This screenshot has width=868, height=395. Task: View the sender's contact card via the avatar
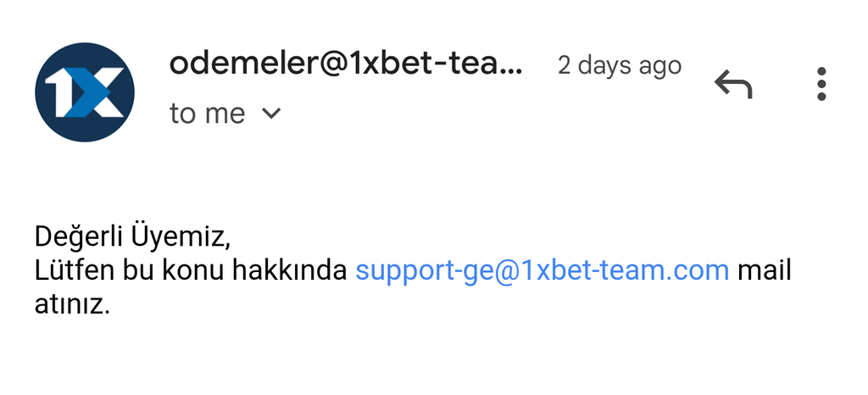tap(85, 92)
